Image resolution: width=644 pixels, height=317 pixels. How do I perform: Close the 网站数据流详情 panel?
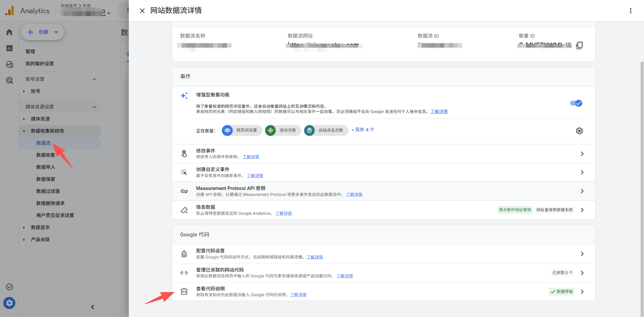[x=142, y=11]
